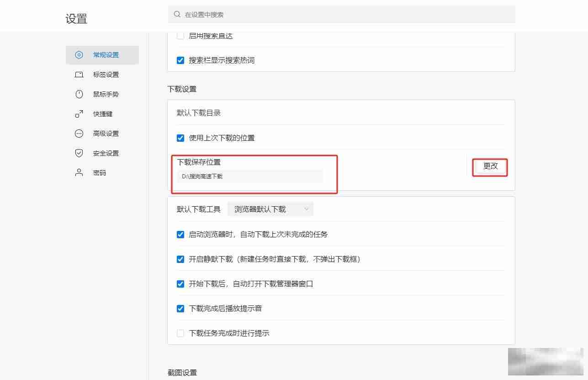This screenshot has height=380, width=588.
Task: Click the D:\搜狗高速下载 path field
Action: [x=250, y=176]
